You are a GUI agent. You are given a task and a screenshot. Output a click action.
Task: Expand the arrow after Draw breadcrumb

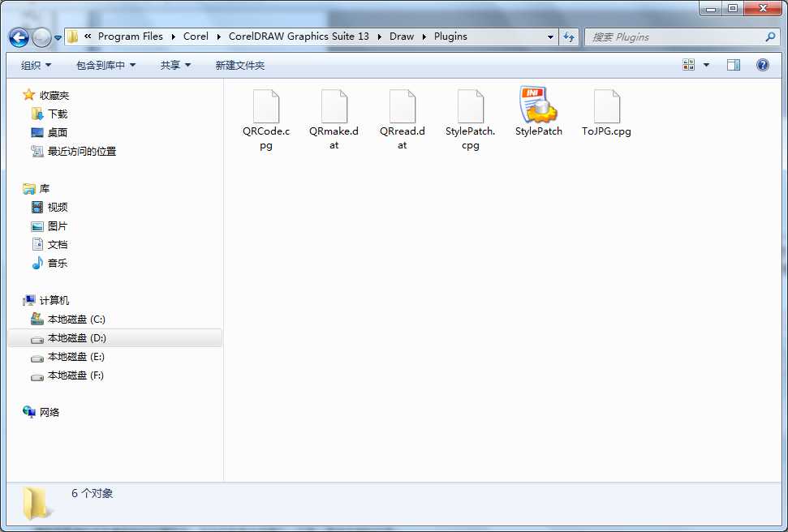(x=424, y=36)
